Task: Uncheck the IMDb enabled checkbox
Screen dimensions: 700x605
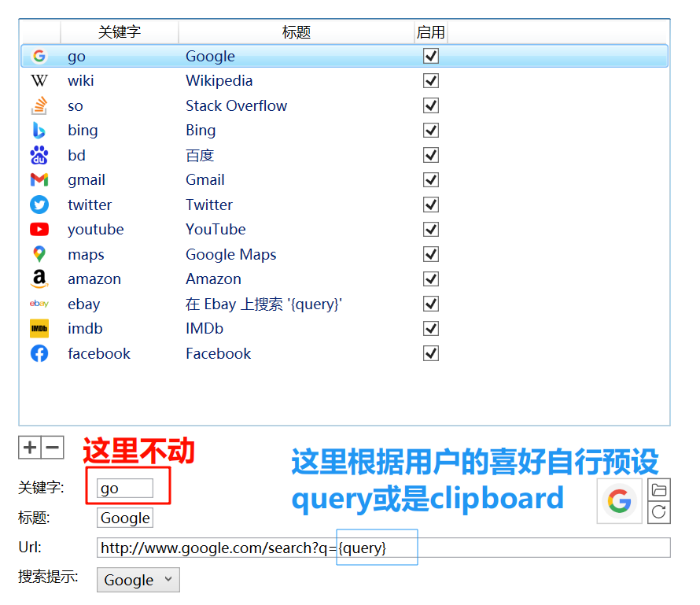Action: click(x=431, y=329)
